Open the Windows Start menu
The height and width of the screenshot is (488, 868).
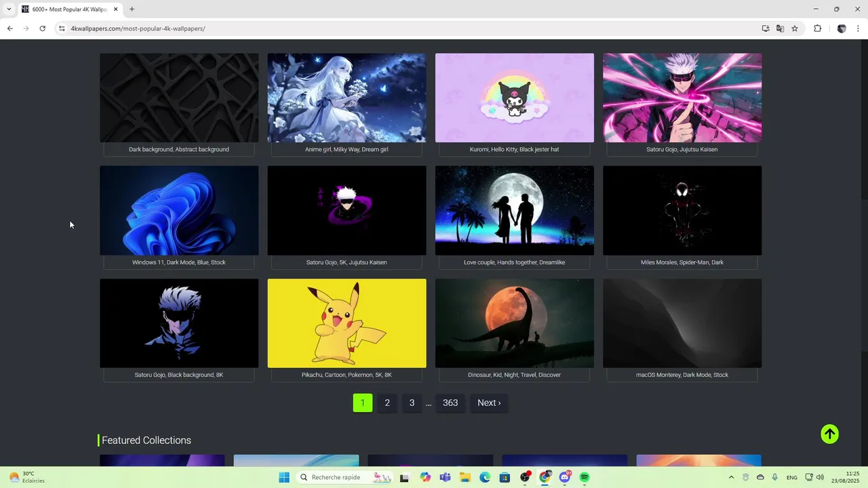coord(284,477)
